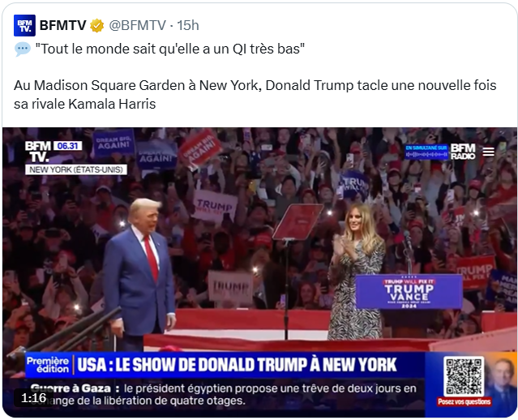Click the USA: Le show headline banner
The image size is (518, 420).
pyautogui.click(x=237, y=365)
